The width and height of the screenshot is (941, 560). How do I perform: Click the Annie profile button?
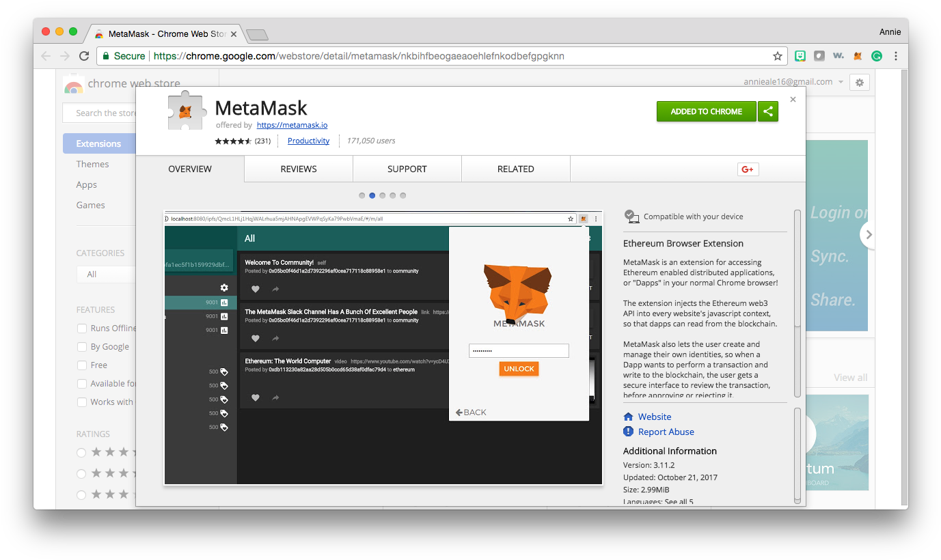pyautogui.click(x=890, y=31)
